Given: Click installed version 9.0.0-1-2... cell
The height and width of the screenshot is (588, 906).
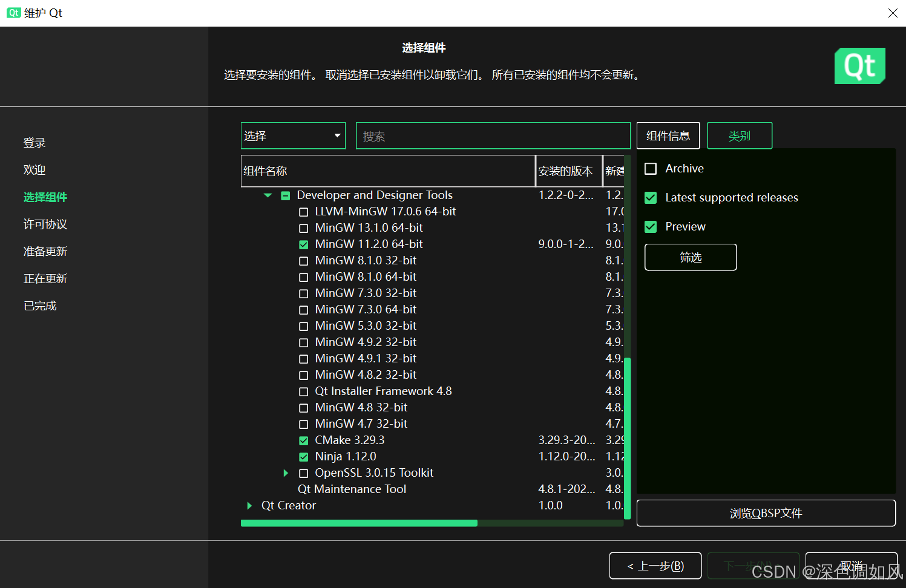Looking at the screenshot, I should click(x=566, y=244).
